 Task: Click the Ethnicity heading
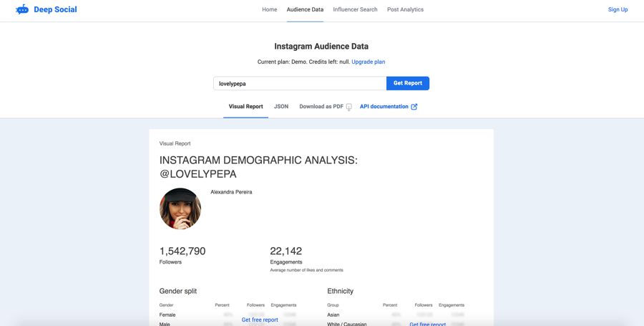[x=340, y=291]
